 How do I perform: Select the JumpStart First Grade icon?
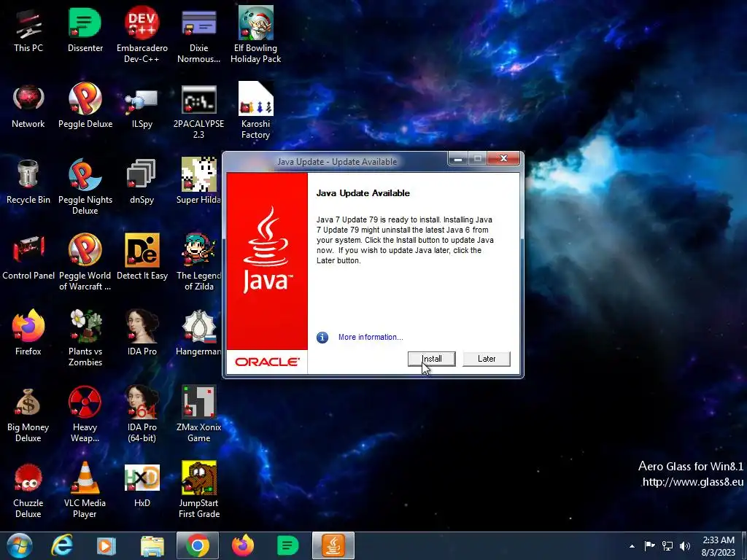click(x=198, y=490)
